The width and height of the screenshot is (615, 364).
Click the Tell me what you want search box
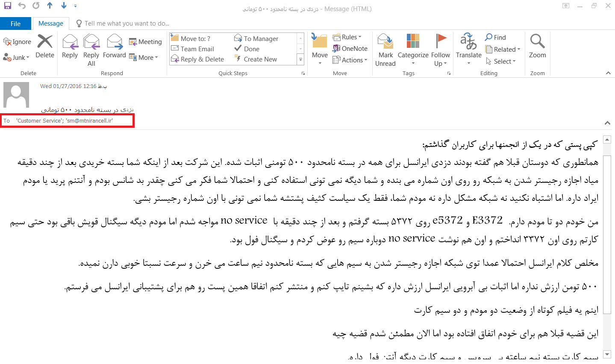coord(123,23)
